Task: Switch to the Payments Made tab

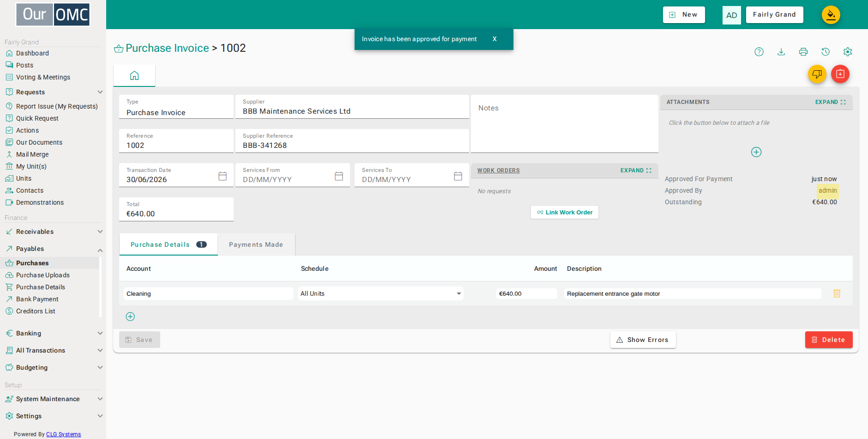Action: [256, 244]
